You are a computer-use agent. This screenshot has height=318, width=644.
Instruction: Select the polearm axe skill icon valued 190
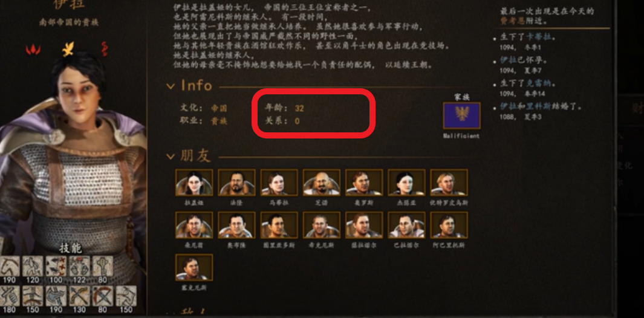click(56, 296)
